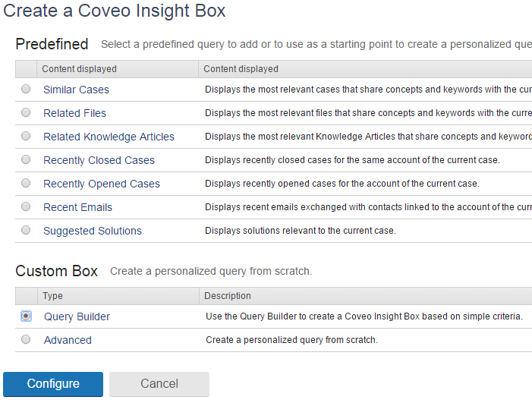The width and height of the screenshot is (532, 403).
Task: Click 'Displays solutions relevant to the current case.'
Action: click(x=301, y=231)
